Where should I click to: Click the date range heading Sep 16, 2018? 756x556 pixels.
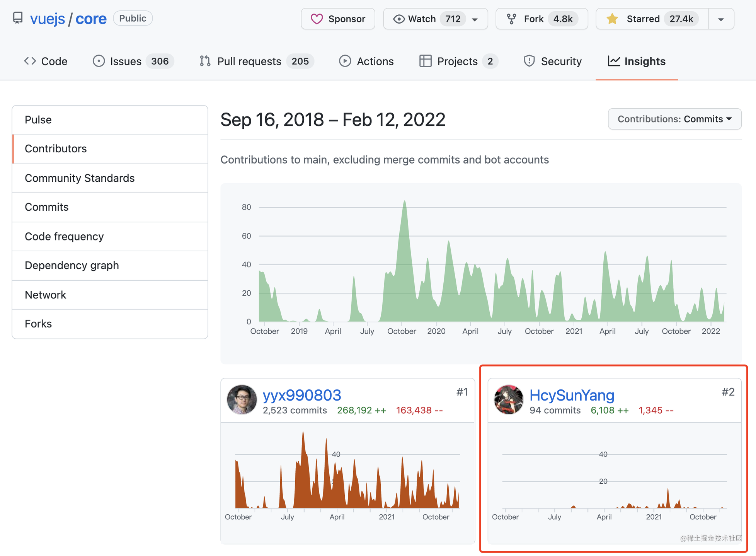click(x=333, y=120)
